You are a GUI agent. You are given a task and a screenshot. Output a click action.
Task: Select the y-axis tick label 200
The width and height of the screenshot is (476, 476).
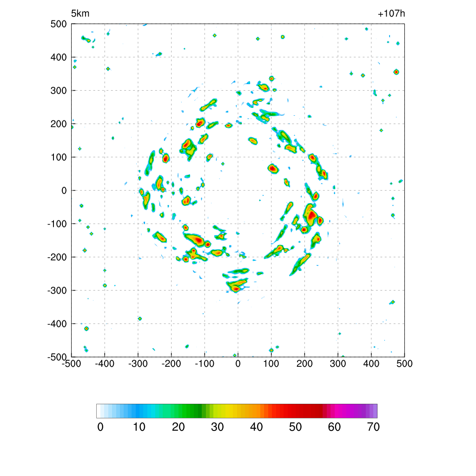59,124
